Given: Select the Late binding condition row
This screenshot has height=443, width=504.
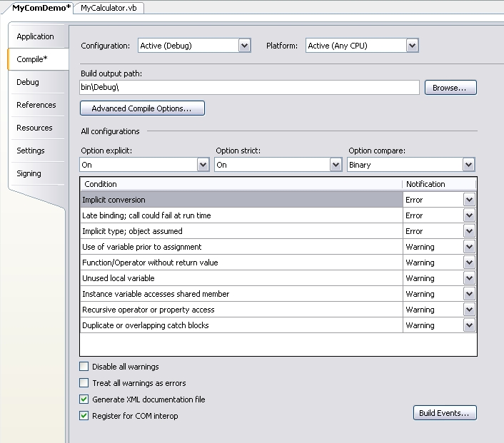Looking at the screenshot, I should (241, 215).
